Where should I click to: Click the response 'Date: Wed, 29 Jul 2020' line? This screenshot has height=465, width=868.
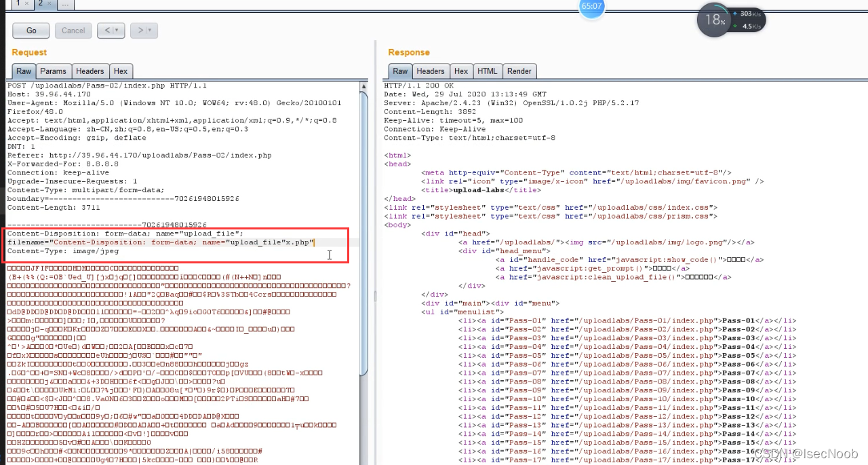click(x=465, y=94)
